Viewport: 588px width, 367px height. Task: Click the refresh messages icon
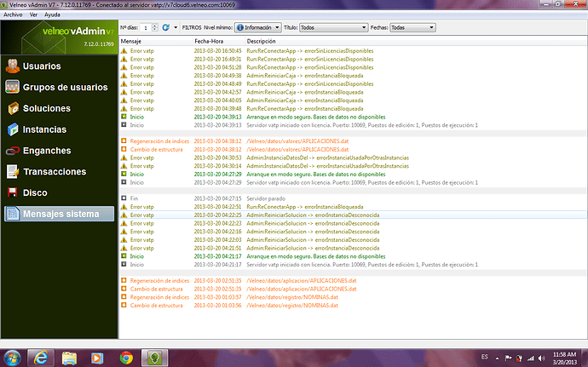[x=165, y=27]
